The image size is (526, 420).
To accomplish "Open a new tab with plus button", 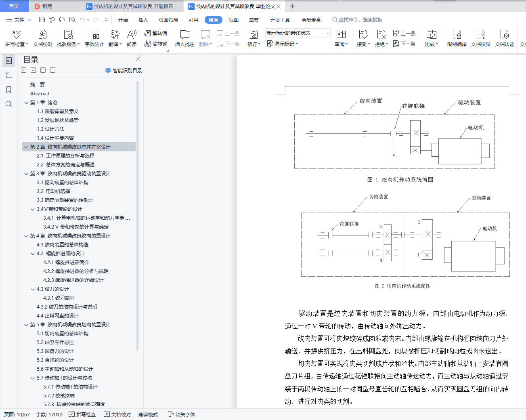I will pos(292,6).
